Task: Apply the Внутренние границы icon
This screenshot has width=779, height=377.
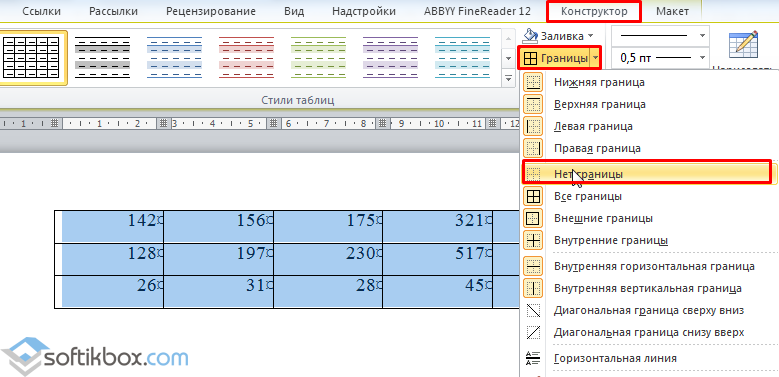Action: tap(533, 240)
